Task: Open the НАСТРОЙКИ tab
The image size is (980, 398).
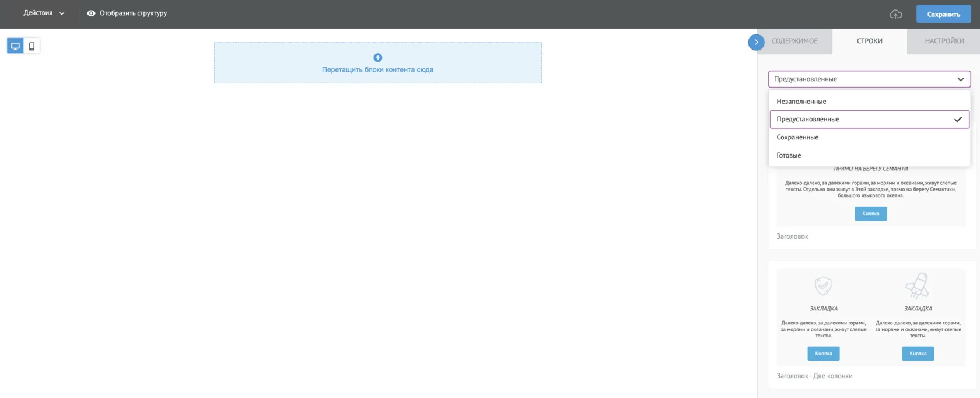Action: (x=944, y=41)
